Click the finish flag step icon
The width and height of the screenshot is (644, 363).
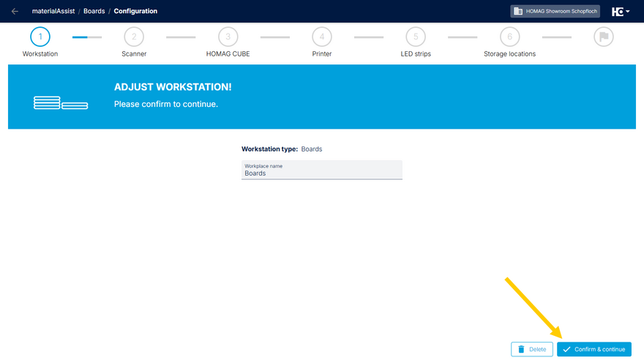(604, 37)
